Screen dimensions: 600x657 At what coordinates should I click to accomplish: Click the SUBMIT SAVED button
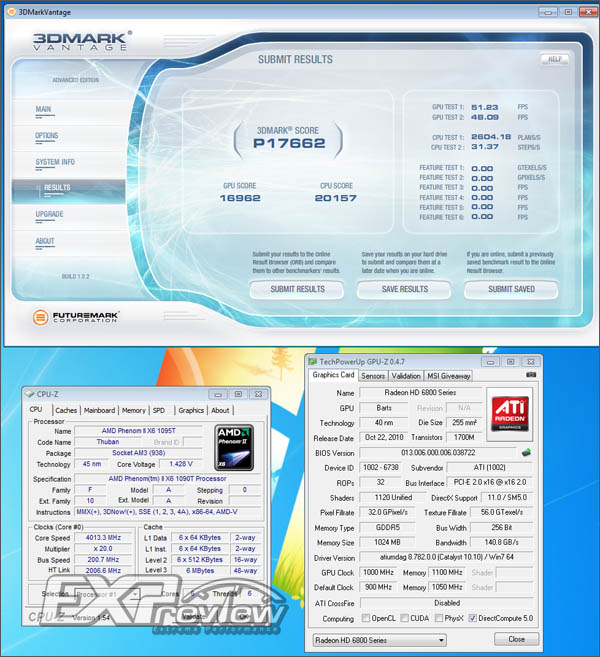pyautogui.click(x=511, y=289)
